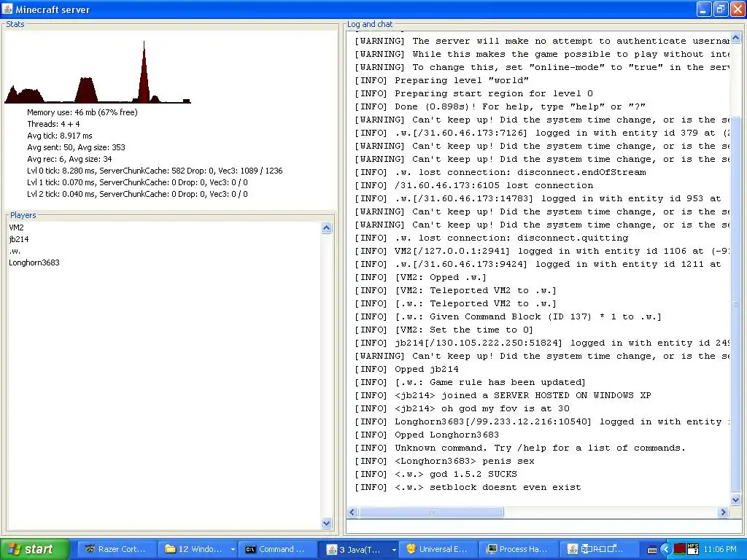Click the VM2 127.0.0.1 logged in line

click(542, 251)
